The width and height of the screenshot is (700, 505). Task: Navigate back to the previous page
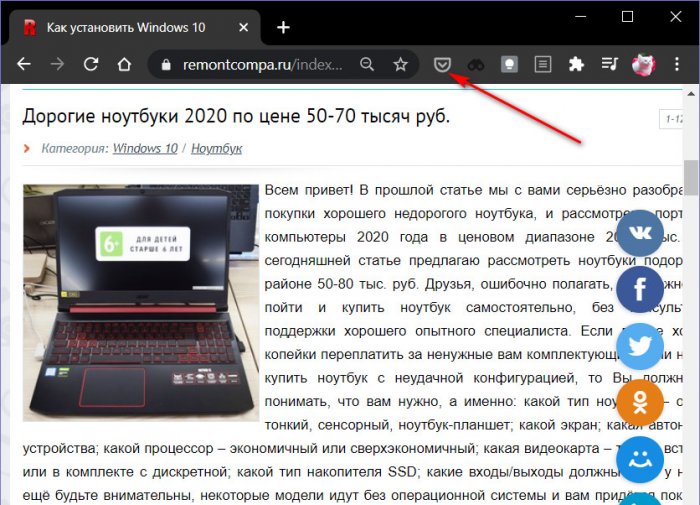point(24,64)
